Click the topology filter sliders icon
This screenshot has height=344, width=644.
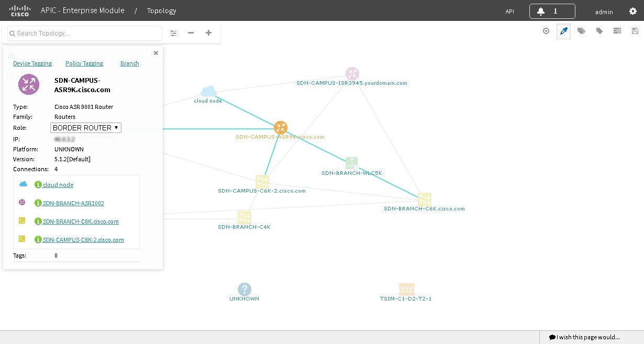[173, 33]
